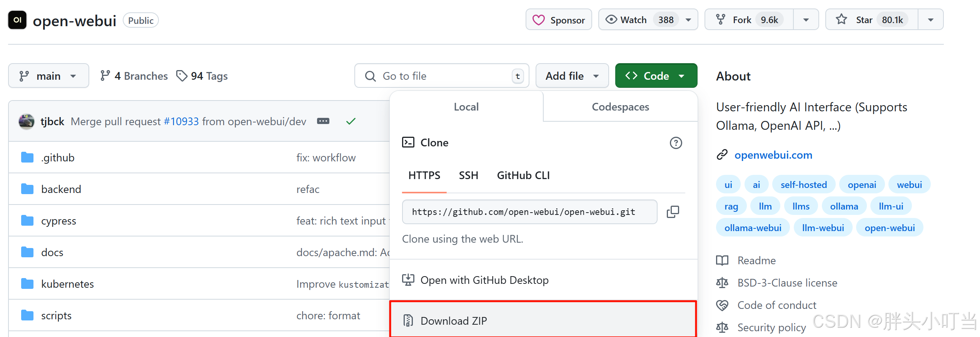Switch to the Local tab
The height and width of the screenshot is (337, 980).
click(466, 107)
